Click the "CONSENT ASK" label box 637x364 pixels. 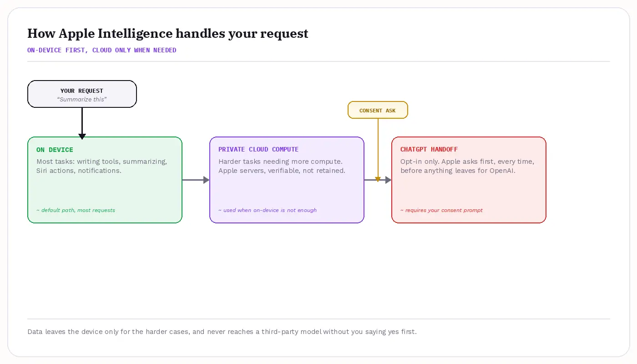click(378, 110)
